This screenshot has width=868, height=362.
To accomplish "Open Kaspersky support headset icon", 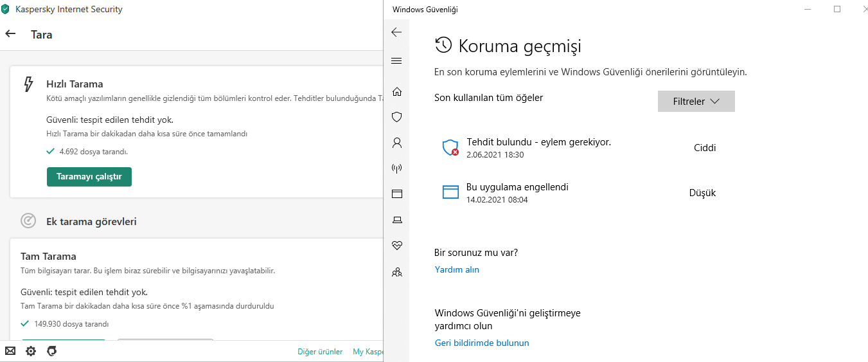I will pos(52,351).
